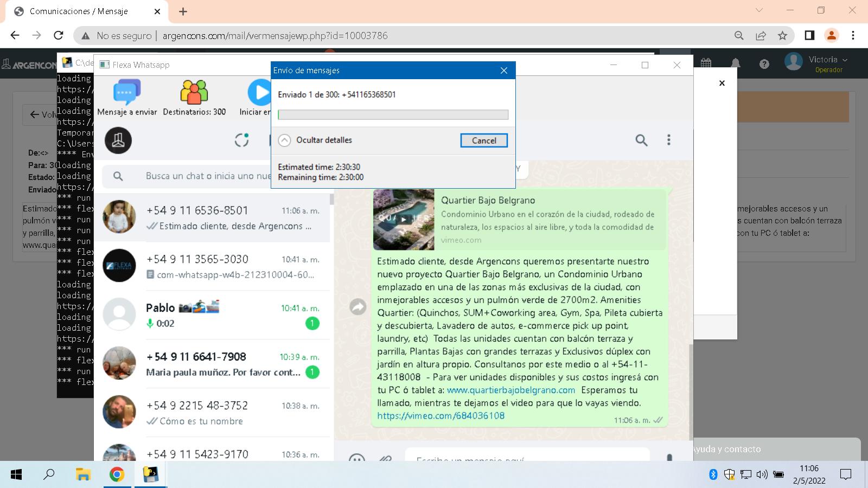The width and height of the screenshot is (868, 488).
Task: Open the www.quartierbajobelgrano.com link
Action: pyautogui.click(x=511, y=390)
